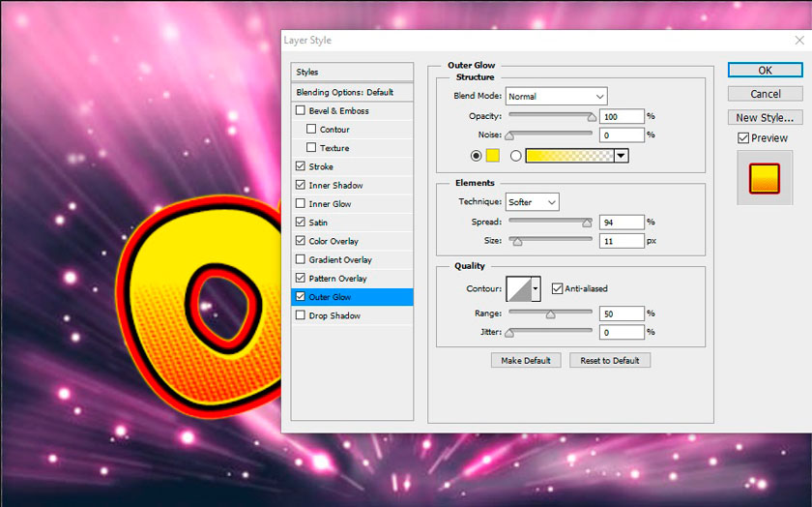Screen dimensions: 812x507
Task: Uncheck the Preview checkbox
Action: click(743, 138)
